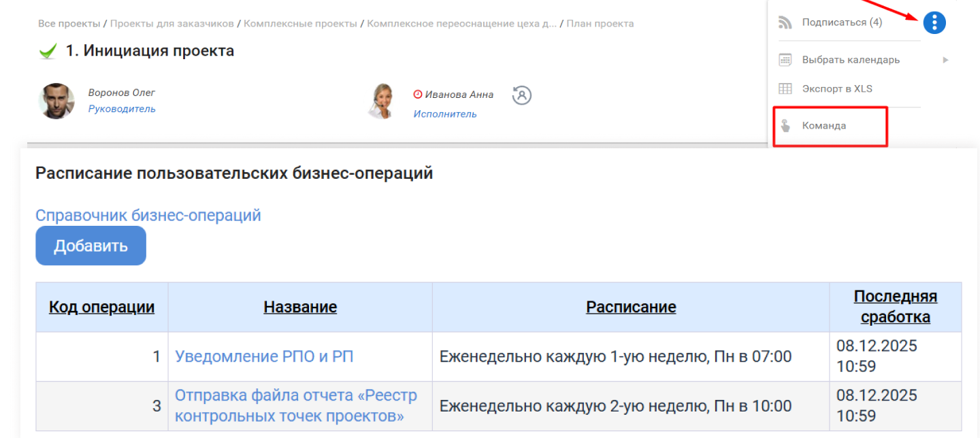Open the Команда menu item
The height and width of the screenshot is (438, 980).
(x=824, y=126)
